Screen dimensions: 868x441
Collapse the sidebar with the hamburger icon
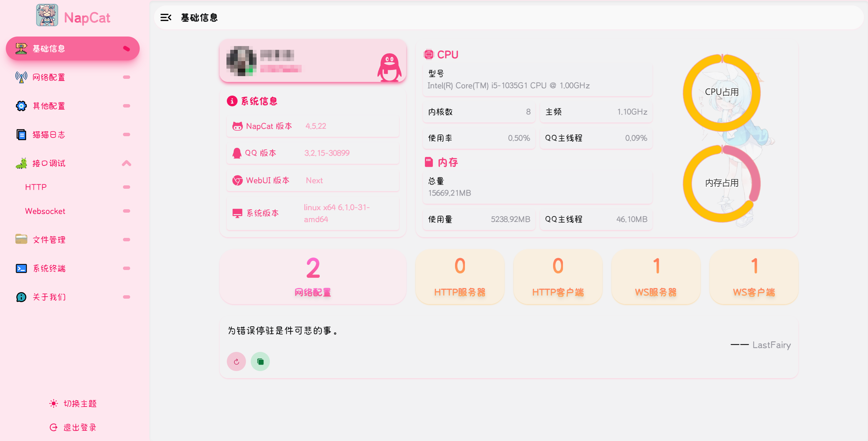click(x=166, y=17)
